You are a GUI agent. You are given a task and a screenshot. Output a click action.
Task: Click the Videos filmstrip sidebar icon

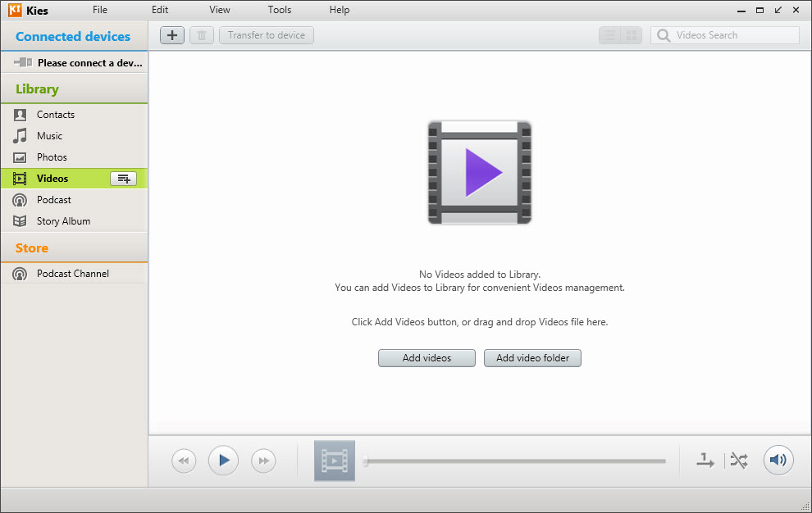point(20,179)
